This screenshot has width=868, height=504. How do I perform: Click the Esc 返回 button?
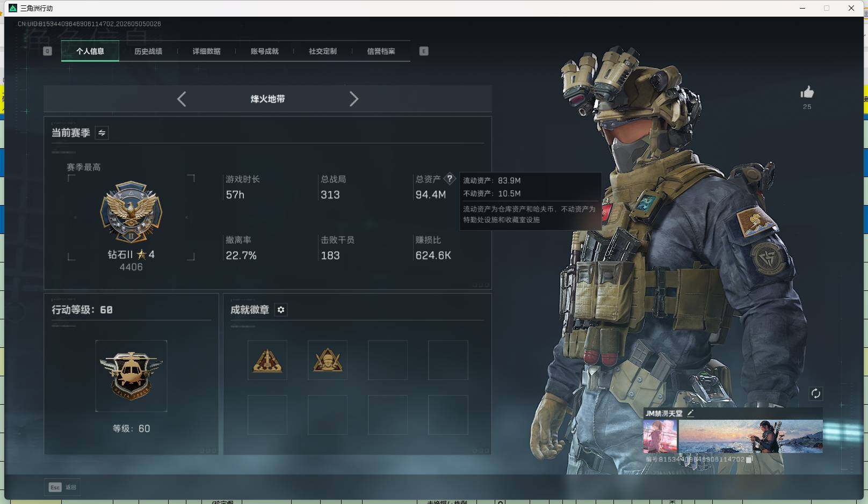click(x=62, y=487)
